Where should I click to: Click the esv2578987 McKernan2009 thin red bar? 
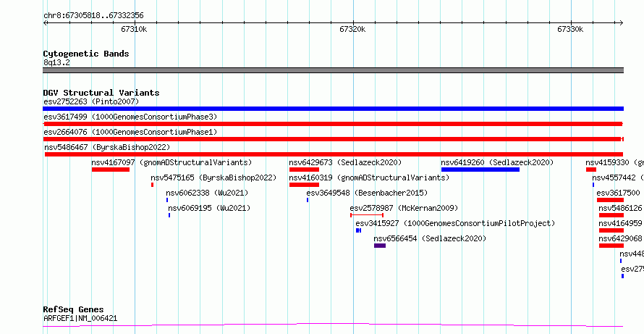pyautogui.click(x=367, y=215)
